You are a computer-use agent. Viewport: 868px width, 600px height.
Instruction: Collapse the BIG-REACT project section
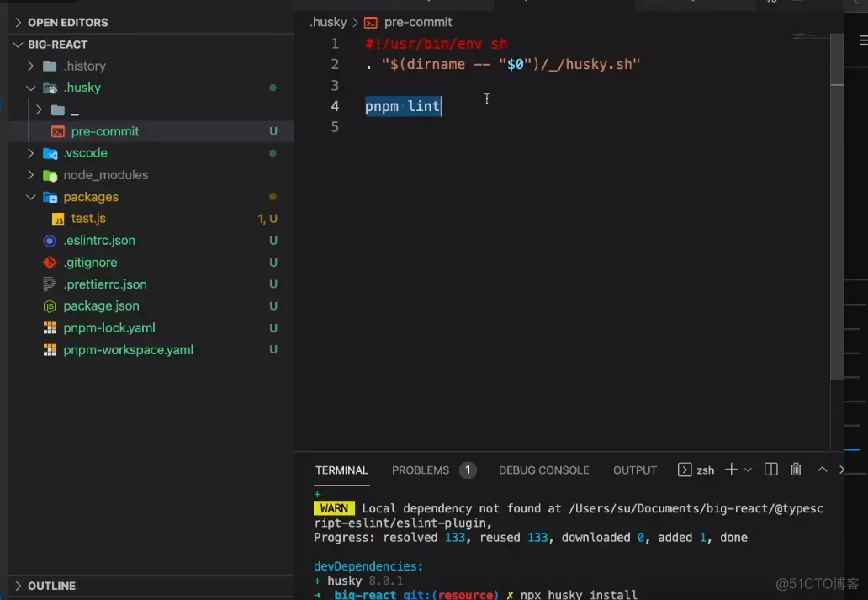(18, 45)
